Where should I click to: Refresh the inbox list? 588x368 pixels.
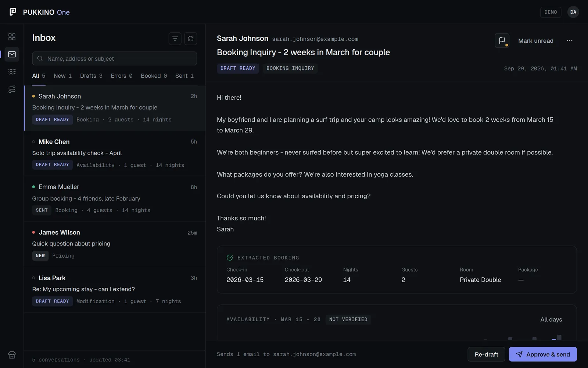pyautogui.click(x=190, y=38)
